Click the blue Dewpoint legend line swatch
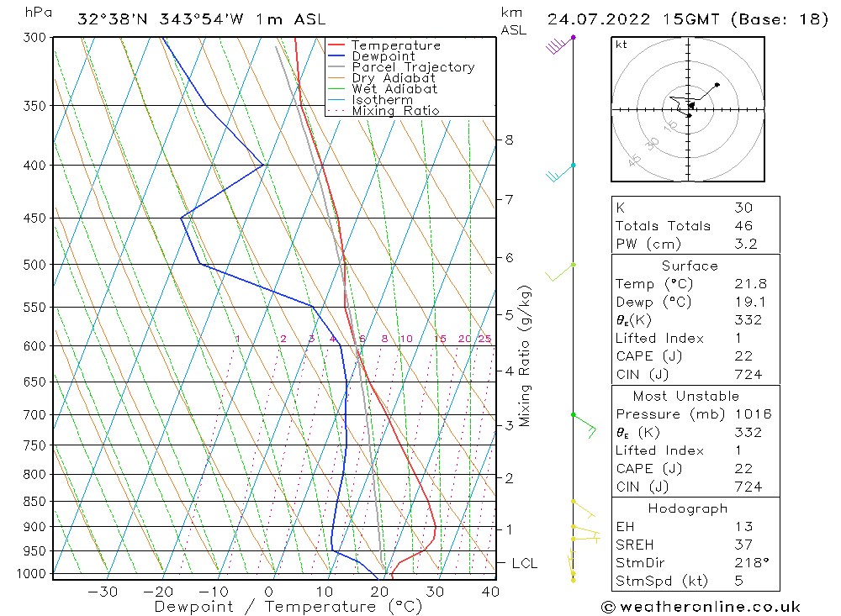This screenshot has width=841, height=616. pos(336,55)
